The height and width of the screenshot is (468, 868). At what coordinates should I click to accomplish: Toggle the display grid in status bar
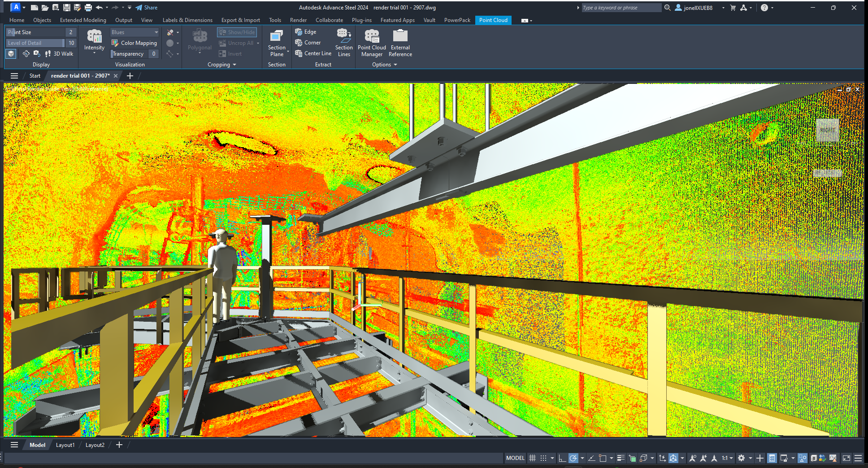click(x=532, y=458)
